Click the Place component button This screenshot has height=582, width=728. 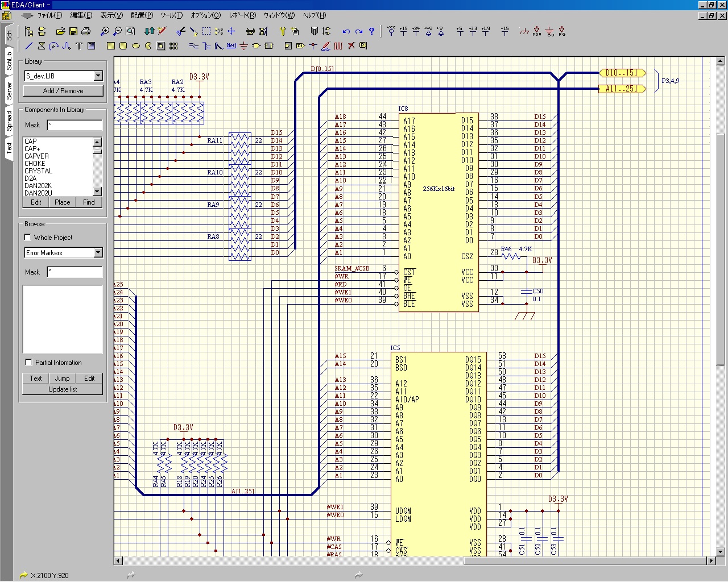point(63,202)
